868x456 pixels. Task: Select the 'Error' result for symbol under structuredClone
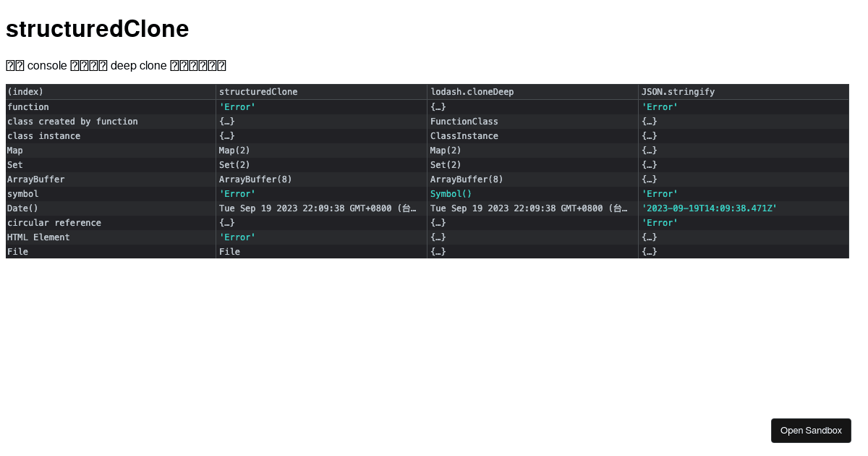pyautogui.click(x=237, y=193)
